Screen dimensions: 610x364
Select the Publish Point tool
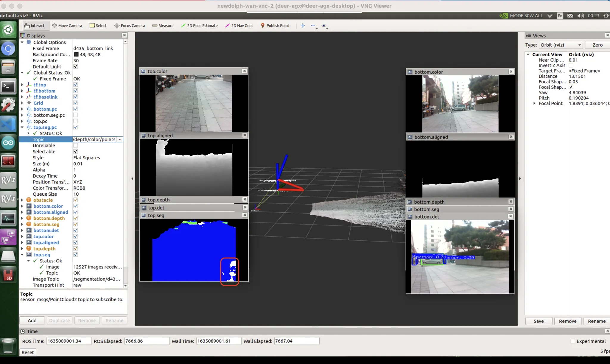coord(275,26)
